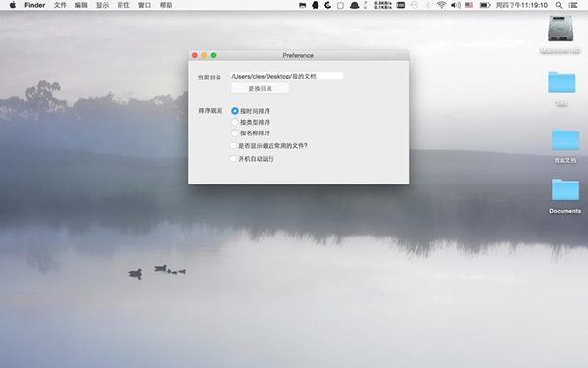Enable 是否显示最近常用的文件 checkbox
Viewport: 588px width, 368px height.
click(x=233, y=145)
